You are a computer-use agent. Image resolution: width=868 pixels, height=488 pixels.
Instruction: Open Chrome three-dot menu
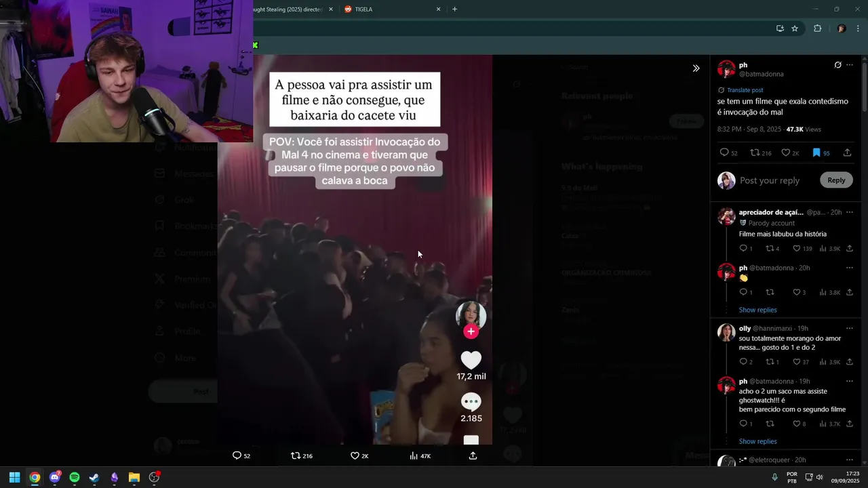859,28
